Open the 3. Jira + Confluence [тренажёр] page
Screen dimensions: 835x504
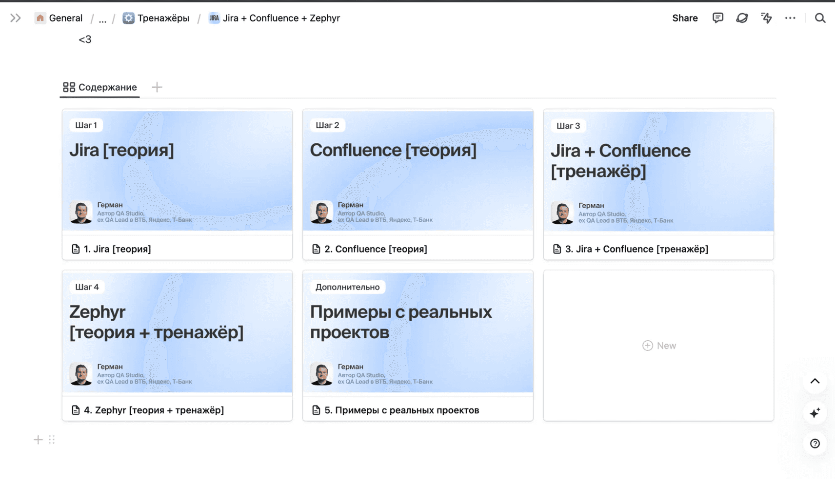636,249
